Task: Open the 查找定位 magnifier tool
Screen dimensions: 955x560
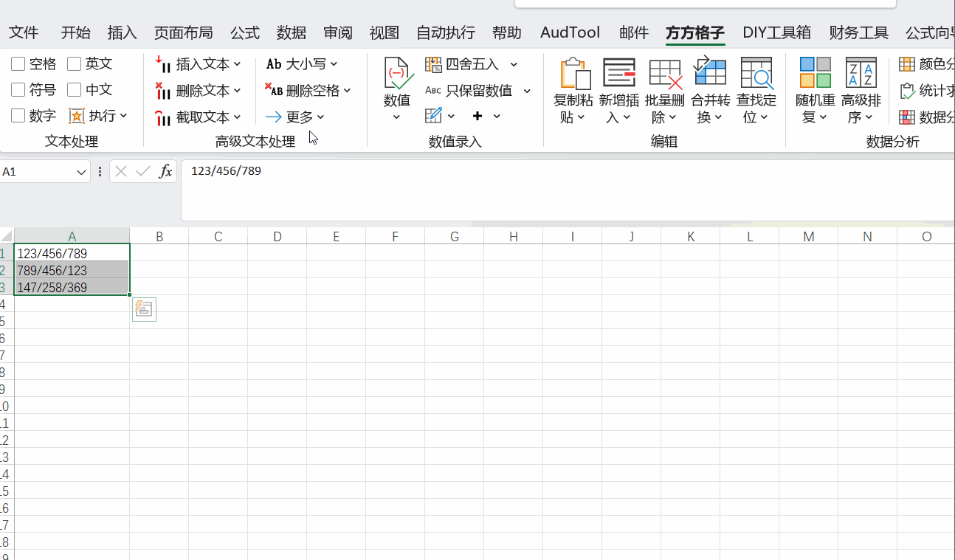Action: [756, 75]
